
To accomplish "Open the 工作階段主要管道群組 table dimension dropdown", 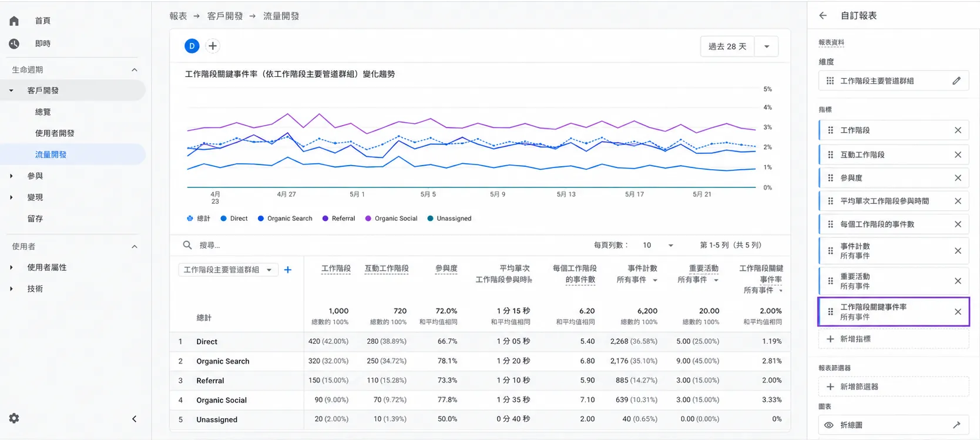I will click(228, 270).
